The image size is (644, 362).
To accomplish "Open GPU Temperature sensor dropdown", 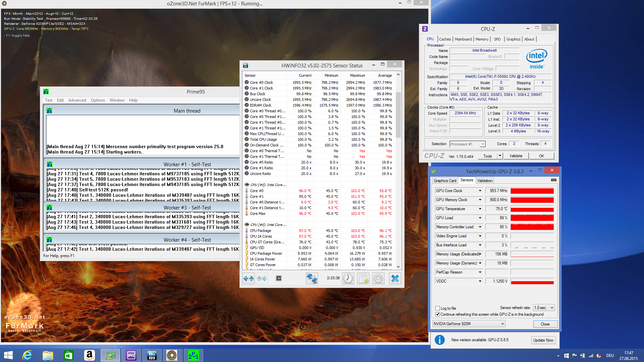I will click(x=480, y=209).
